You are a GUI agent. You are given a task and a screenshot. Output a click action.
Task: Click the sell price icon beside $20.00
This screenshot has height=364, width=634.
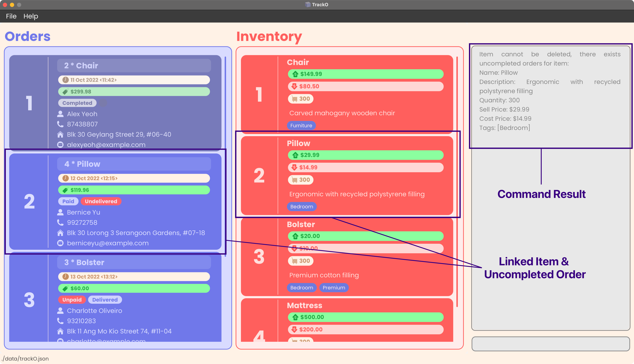click(295, 236)
